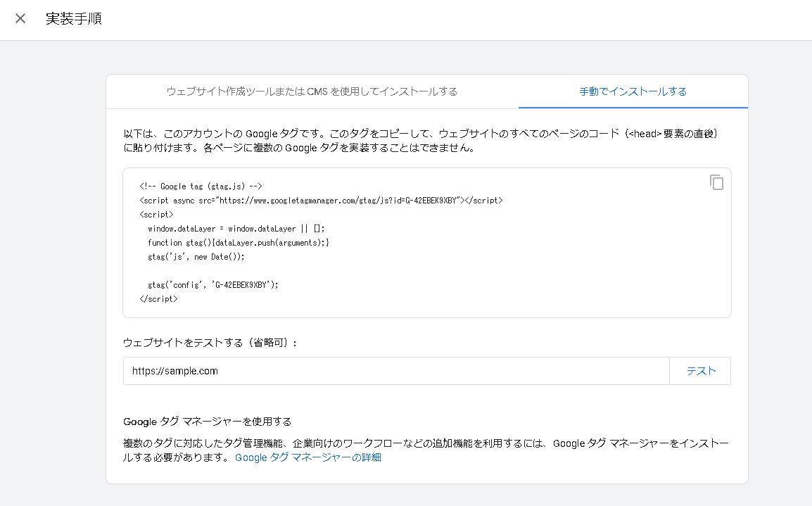Select the copy-to-clipboard icon in the code box
The width and height of the screenshot is (812, 506).
coord(716,182)
